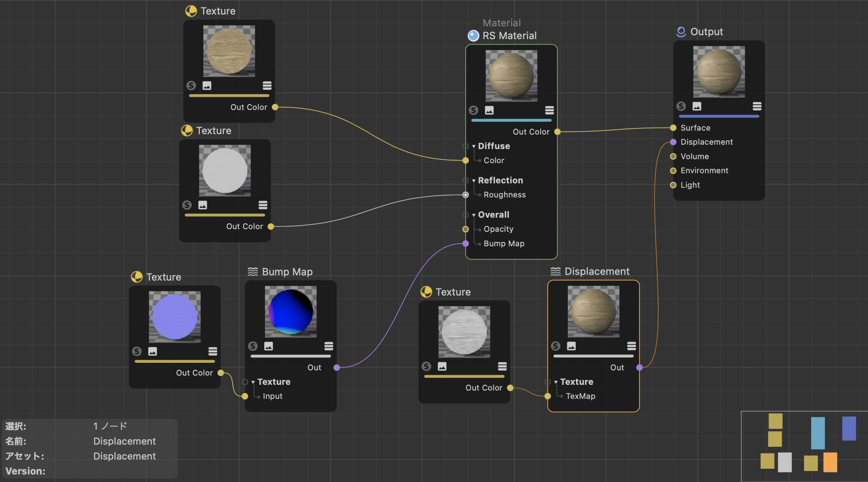Click the solo S icon on Bump Map node
This screenshot has width=868, height=482.
[253, 346]
